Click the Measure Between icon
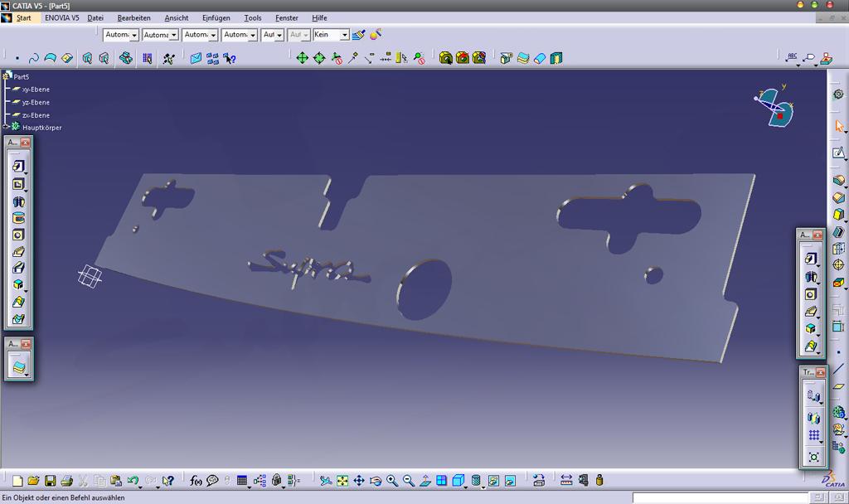The width and height of the screenshot is (849, 504). click(566, 480)
